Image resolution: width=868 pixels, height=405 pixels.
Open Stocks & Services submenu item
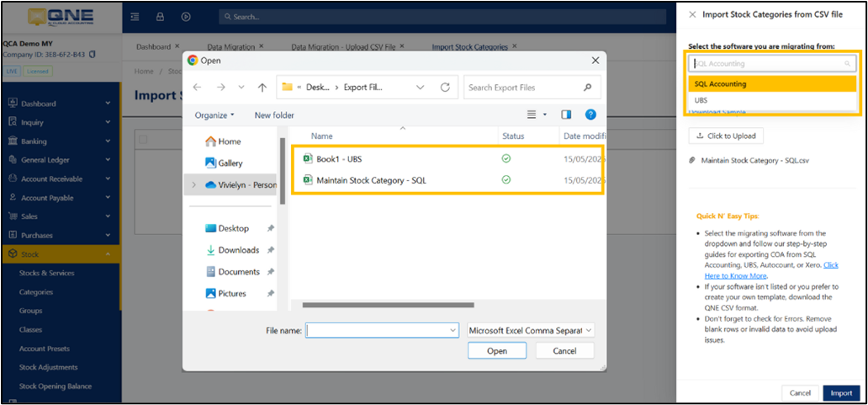tap(46, 273)
